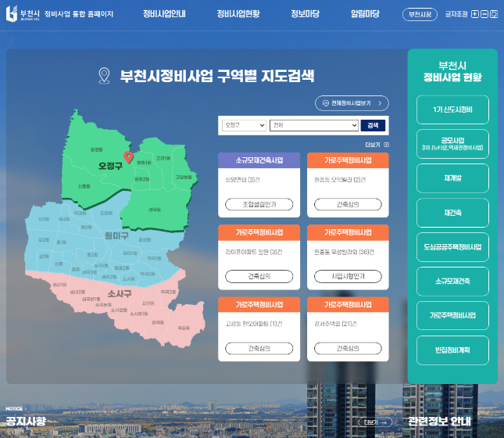Open the 정비사업안내 menu
504x438 pixels.
(x=164, y=14)
